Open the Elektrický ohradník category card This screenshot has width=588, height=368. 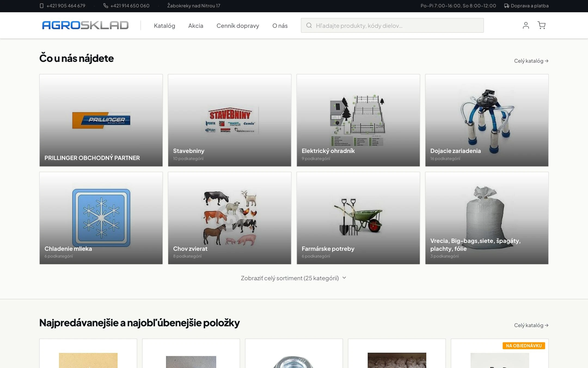pyautogui.click(x=358, y=120)
